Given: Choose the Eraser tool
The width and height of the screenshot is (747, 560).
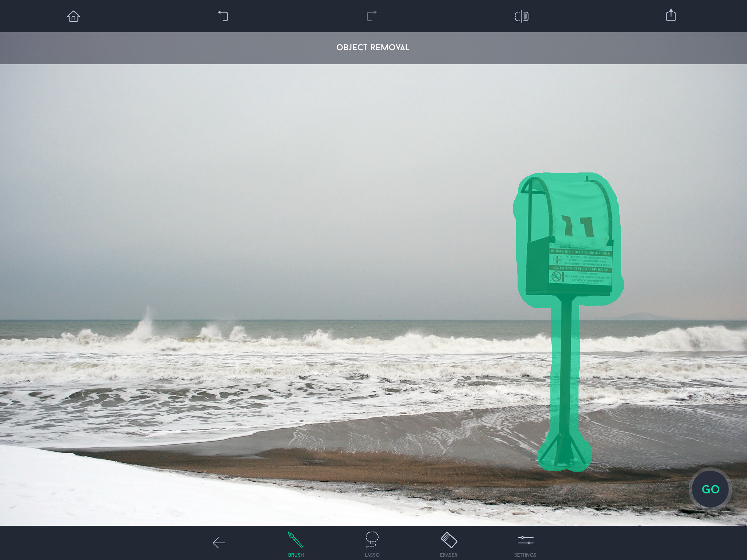Looking at the screenshot, I should [449, 540].
